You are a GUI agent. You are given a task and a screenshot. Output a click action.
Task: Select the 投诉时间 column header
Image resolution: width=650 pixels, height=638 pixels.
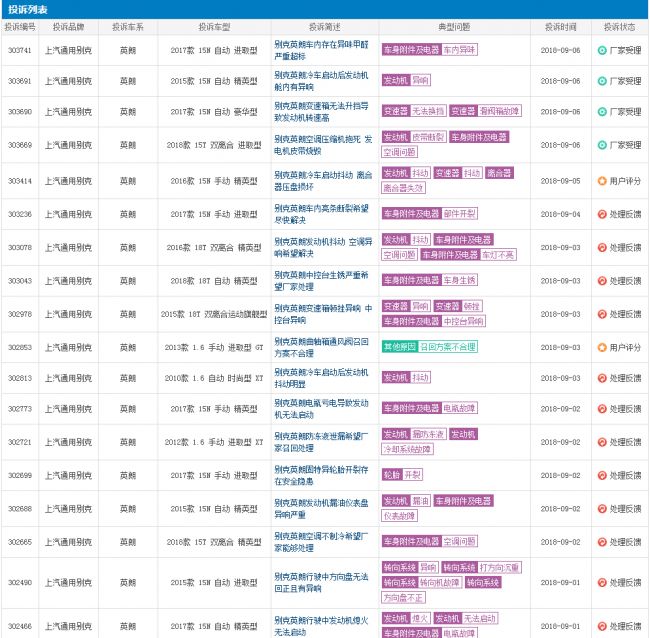point(560,27)
